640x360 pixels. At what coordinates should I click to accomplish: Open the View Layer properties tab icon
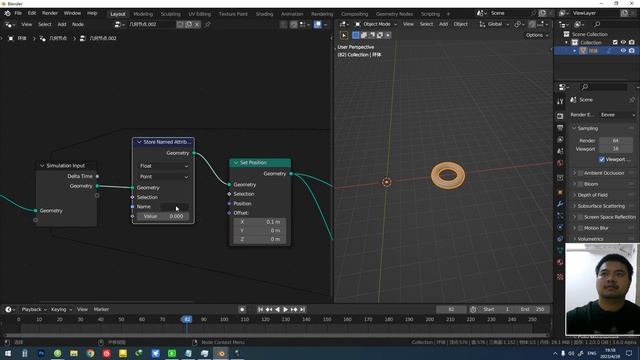[x=560, y=140]
